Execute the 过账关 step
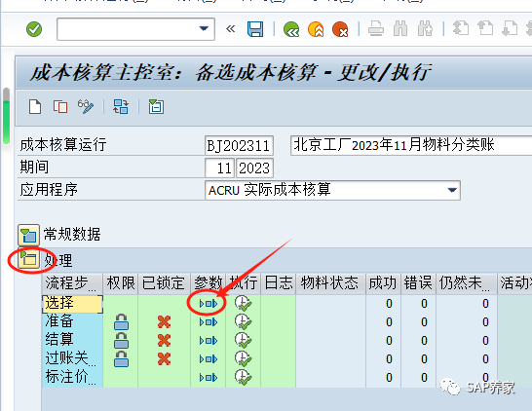Image resolution: width=532 pixels, height=411 pixels. pos(244,358)
